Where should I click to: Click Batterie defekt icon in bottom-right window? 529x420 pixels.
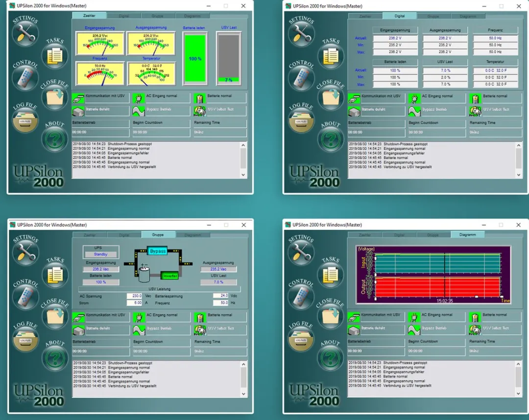pyautogui.click(x=354, y=329)
